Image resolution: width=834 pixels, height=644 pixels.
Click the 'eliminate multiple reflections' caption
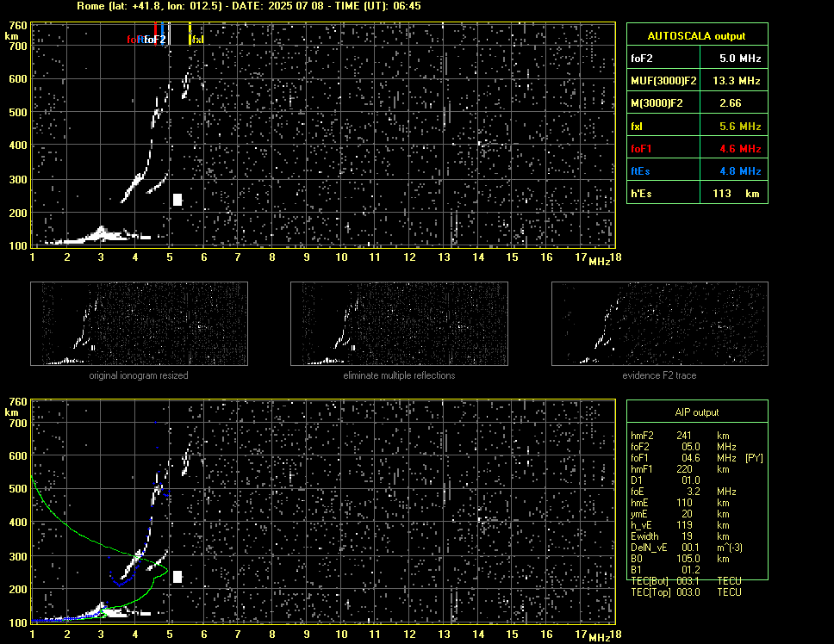coord(399,375)
